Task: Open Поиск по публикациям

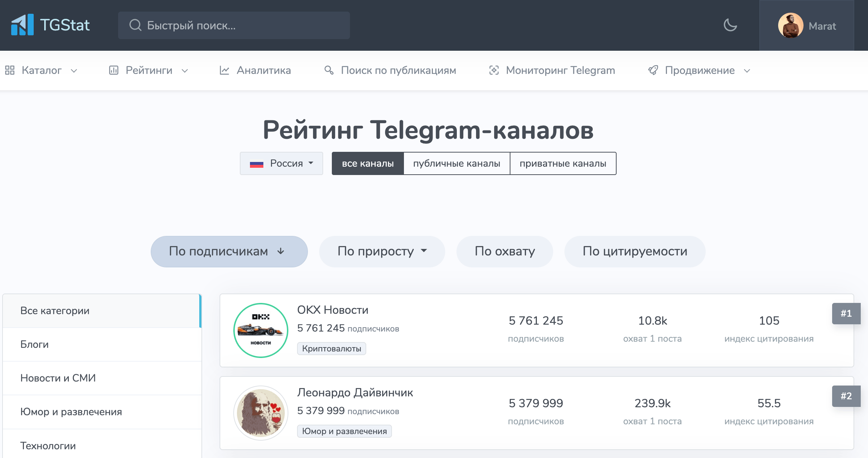Action: [x=390, y=70]
